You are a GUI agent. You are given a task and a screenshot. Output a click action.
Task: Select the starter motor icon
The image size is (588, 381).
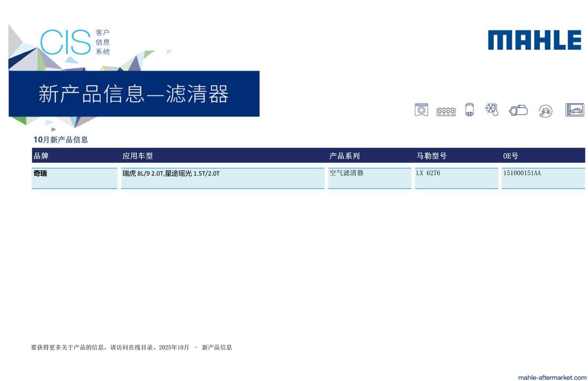point(518,110)
